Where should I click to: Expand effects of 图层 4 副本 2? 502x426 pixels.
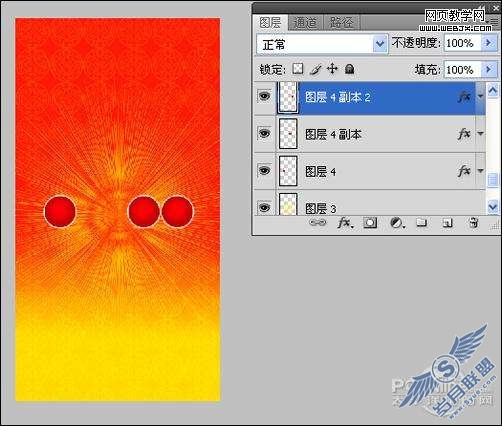click(x=480, y=97)
